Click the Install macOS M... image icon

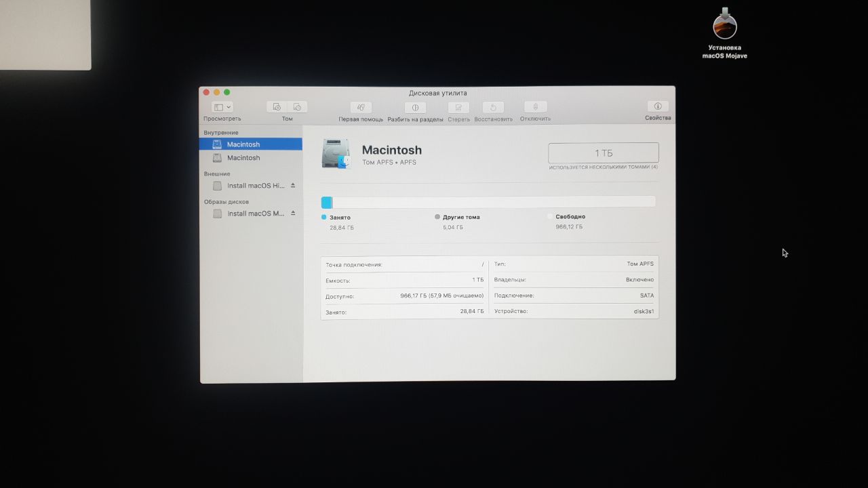(217, 213)
